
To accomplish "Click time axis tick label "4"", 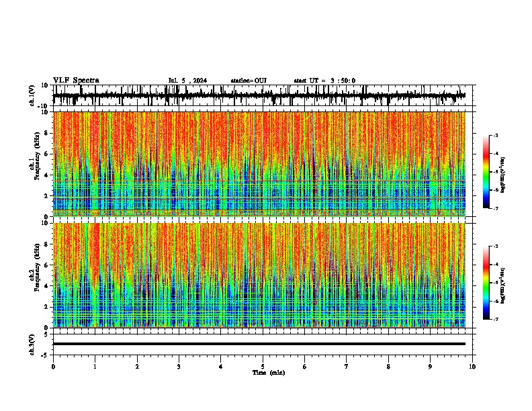I will [221, 367].
